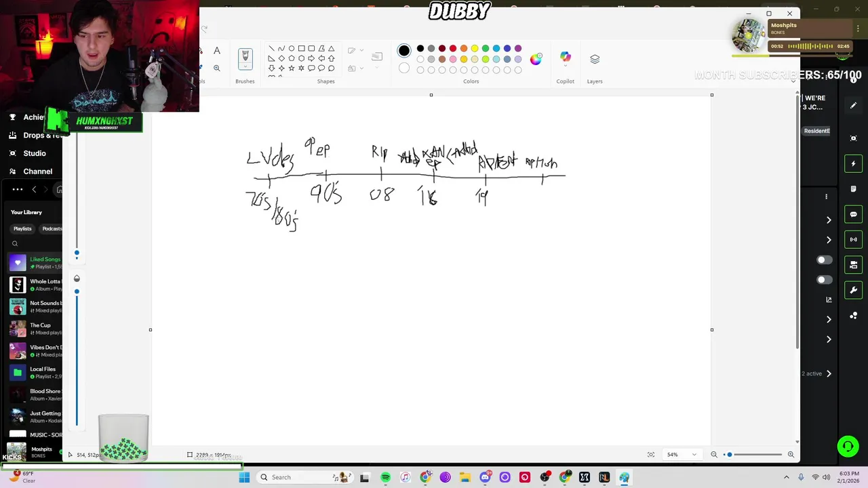The height and width of the screenshot is (488, 868).
Task: Click the broadcast signal icon in sidebar
Action: [x=853, y=239]
